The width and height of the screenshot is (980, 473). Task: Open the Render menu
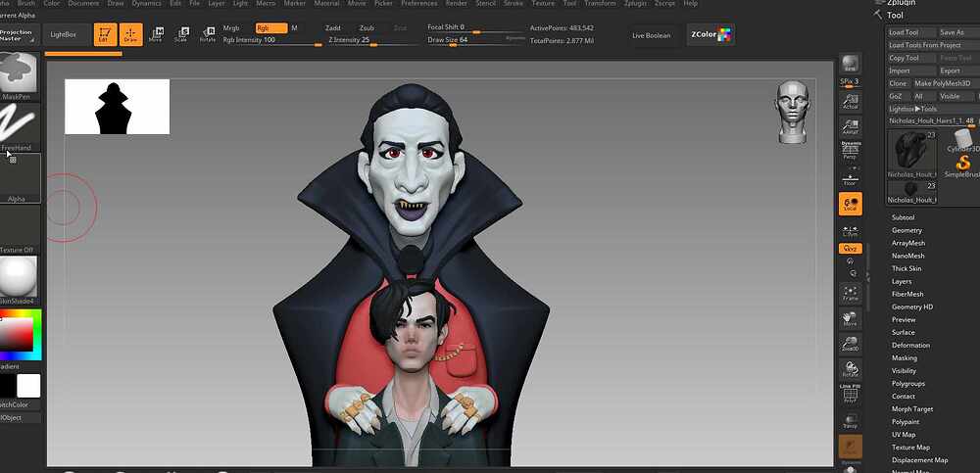pos(457,3)
